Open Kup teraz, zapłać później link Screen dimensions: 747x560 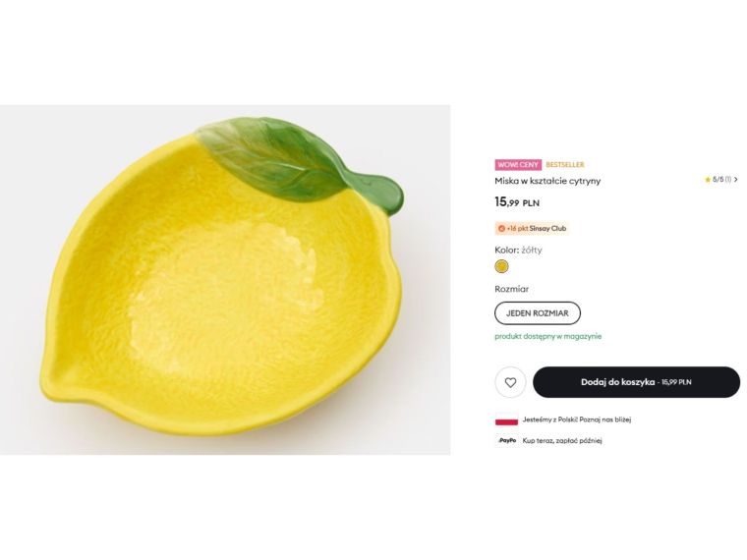(562, 441)
